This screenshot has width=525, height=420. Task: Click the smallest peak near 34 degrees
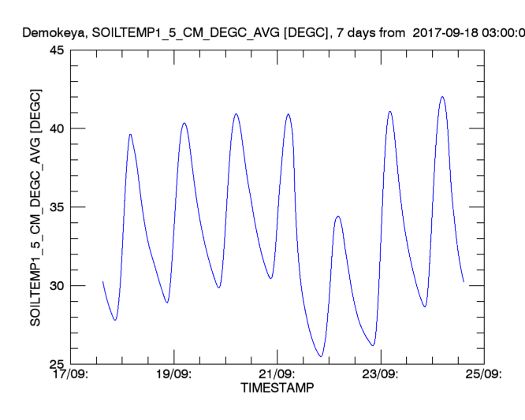click(x=337, y=216)
